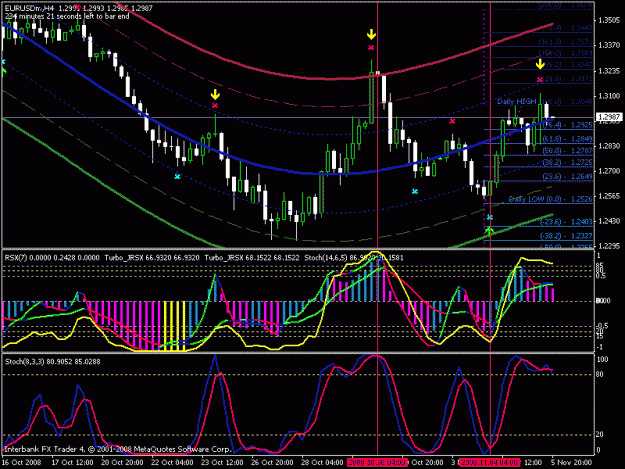625x469 pixels.
Task: Click Stochastic scale value 80
Action: [x=600, y=375]
